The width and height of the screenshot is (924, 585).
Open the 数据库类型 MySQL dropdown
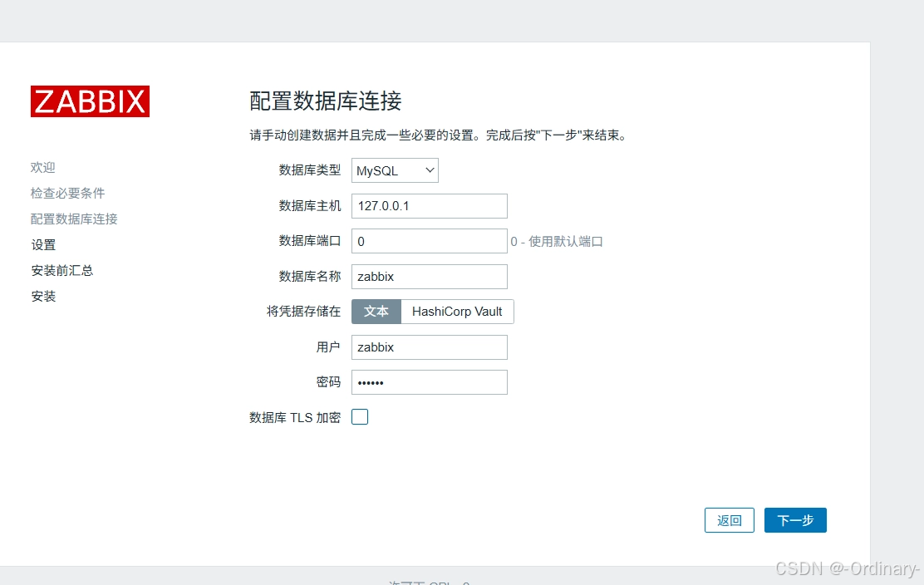(x=395, y=170)
